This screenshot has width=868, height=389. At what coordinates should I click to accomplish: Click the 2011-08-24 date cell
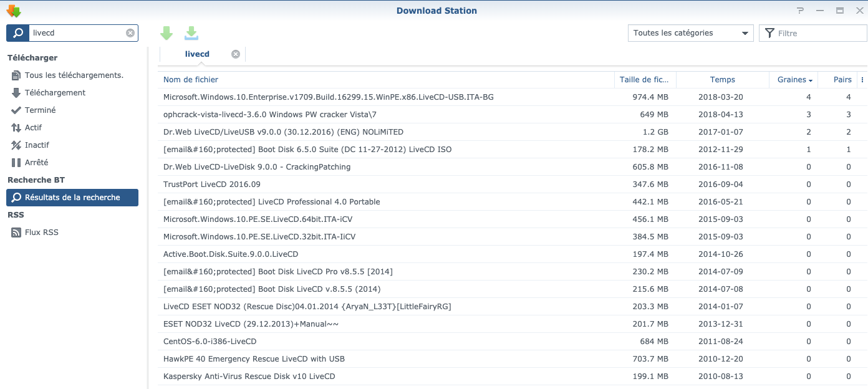(x=721, y=342)
